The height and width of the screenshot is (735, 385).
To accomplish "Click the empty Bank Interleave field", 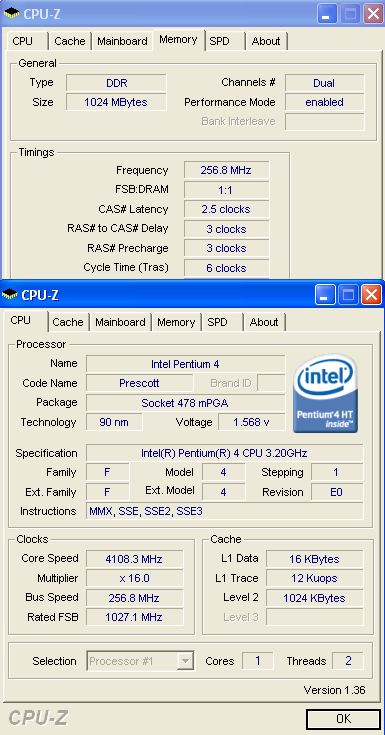I will pyautogui.click(x=325, y=121).
